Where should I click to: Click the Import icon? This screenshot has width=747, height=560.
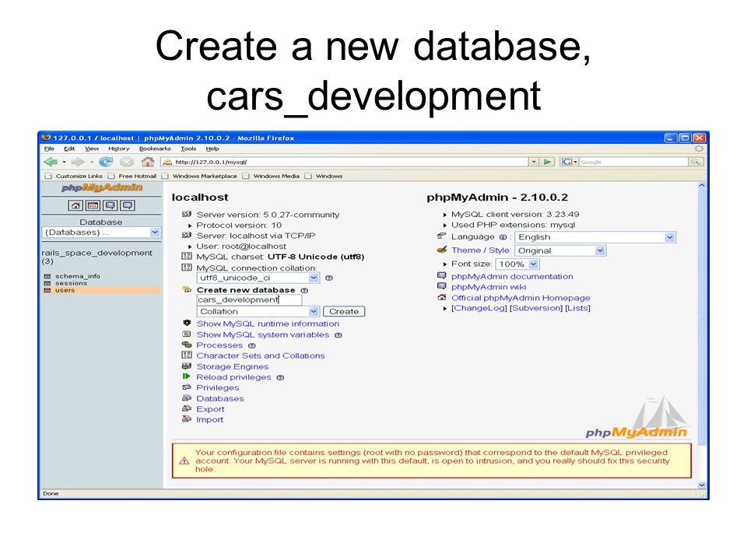click(186, 419)
